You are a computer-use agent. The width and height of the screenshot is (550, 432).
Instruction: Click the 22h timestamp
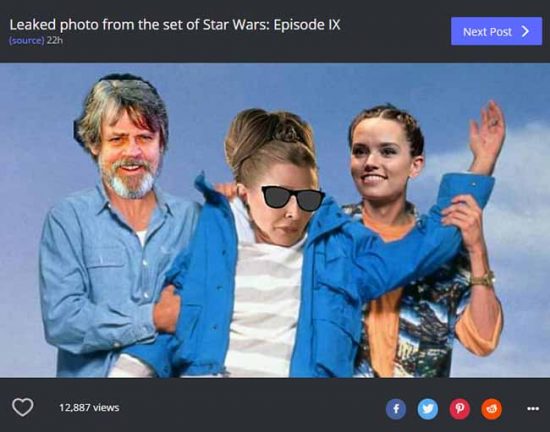click(55, 40)
